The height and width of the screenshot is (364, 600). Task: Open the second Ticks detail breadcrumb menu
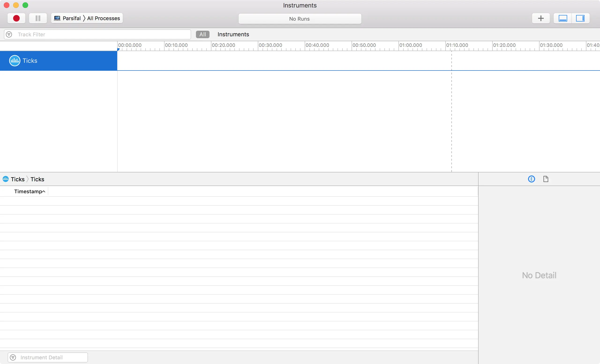37,179
